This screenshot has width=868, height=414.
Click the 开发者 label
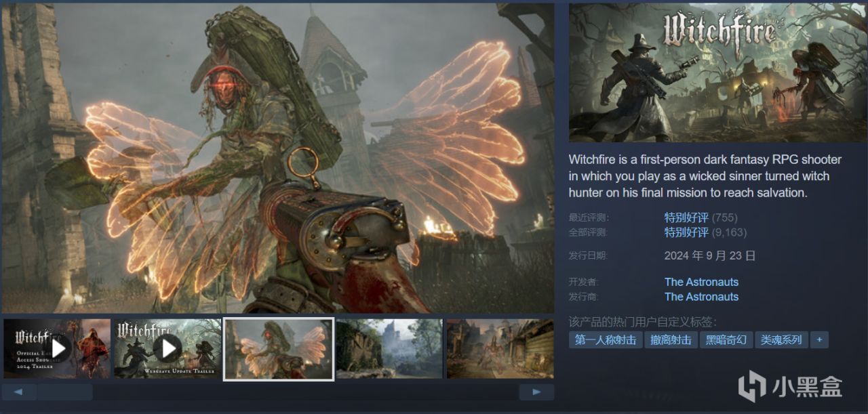coord(584,282)
